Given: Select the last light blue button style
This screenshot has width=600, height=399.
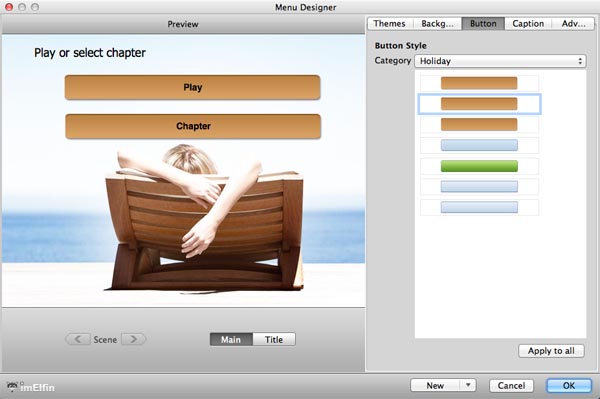Looking at the screenshot, I should point(479,207).
